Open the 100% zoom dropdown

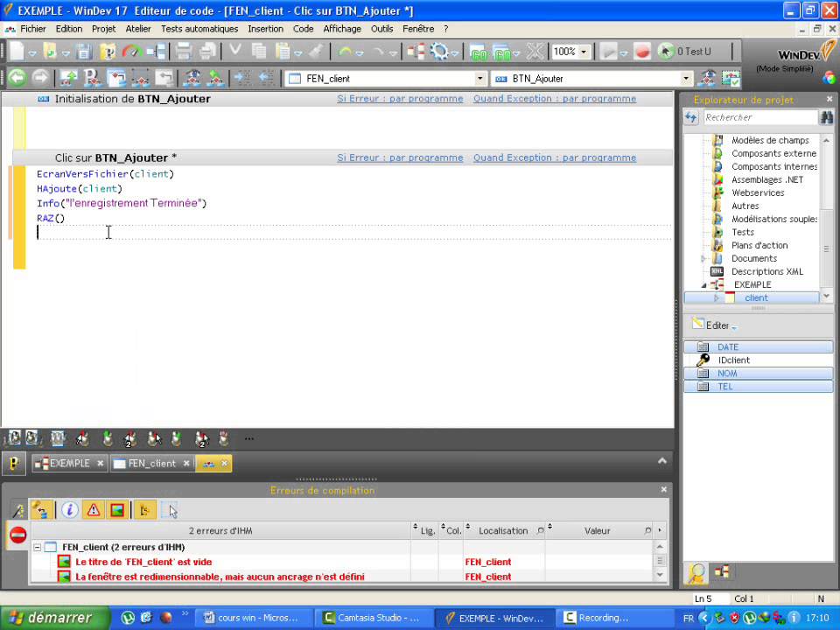pos(584,52)
